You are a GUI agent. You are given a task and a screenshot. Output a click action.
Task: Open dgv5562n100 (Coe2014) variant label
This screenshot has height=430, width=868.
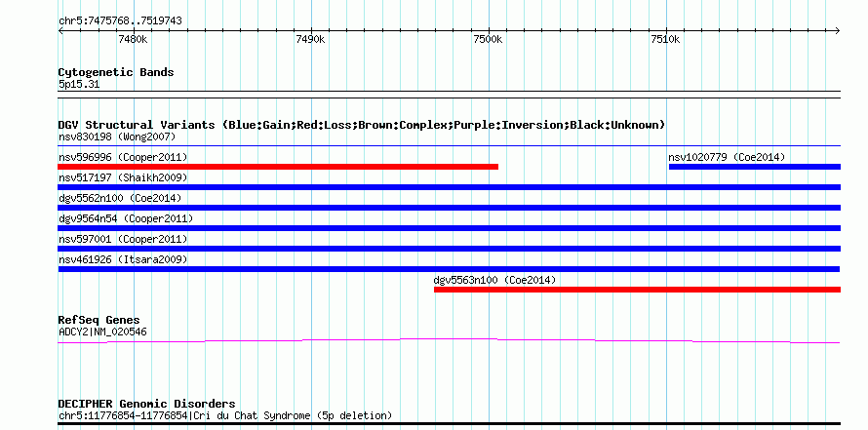(x=120, y=198)
